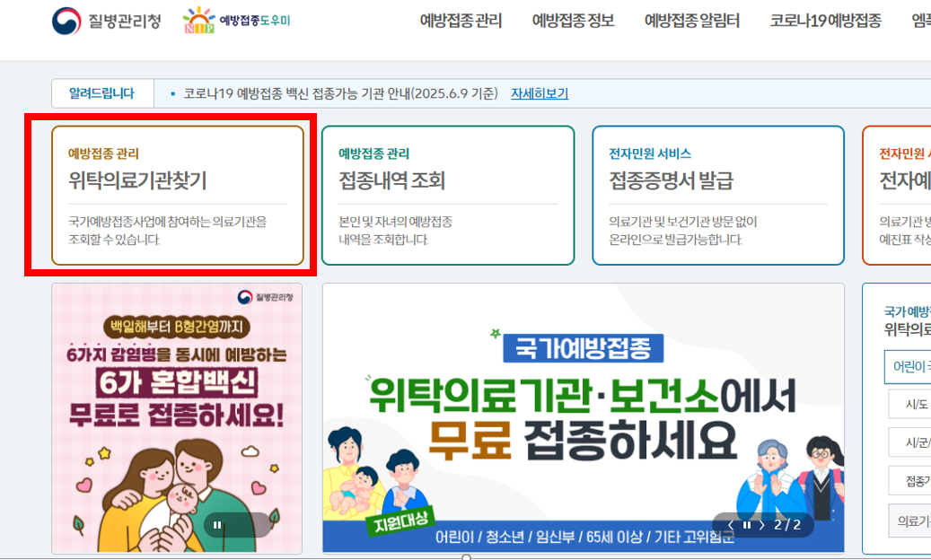Go to next main banner slide
The height and width of the screenshot is (560, 931).
(762, 525)
